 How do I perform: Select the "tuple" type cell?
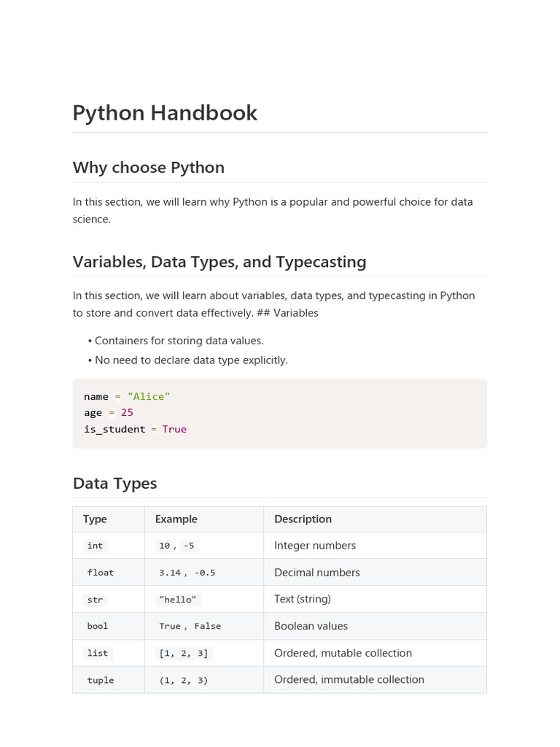109,680
